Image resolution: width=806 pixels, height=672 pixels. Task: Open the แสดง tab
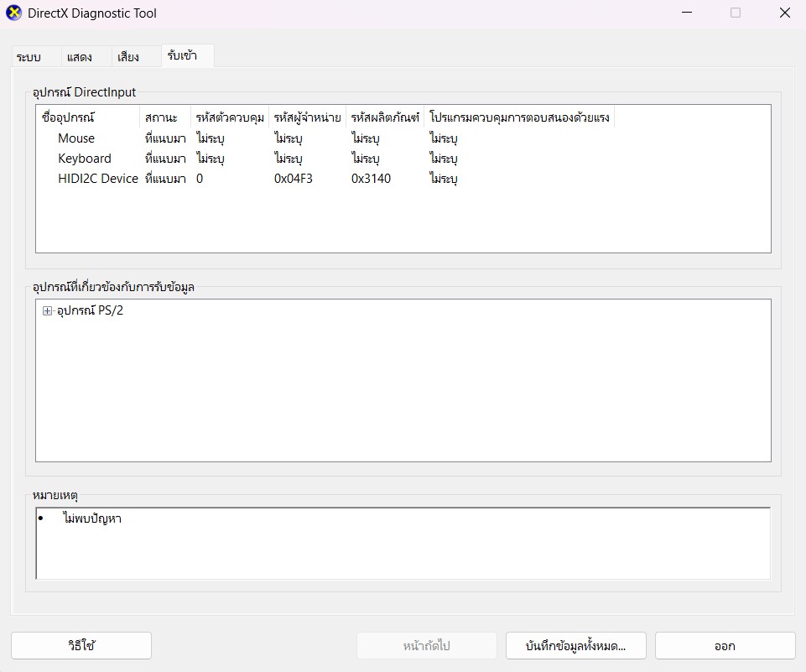point(79,57)
